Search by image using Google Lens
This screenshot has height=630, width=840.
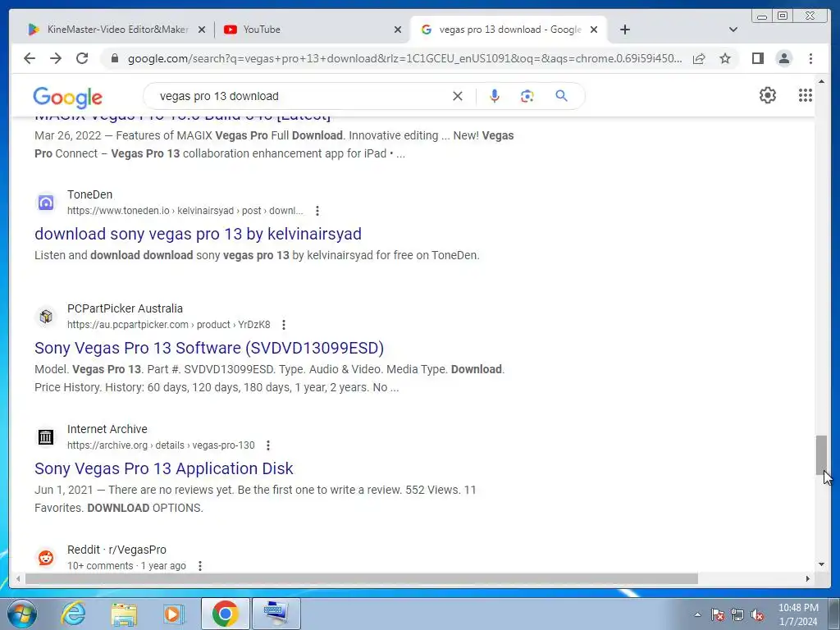click(x=527, y=96)
